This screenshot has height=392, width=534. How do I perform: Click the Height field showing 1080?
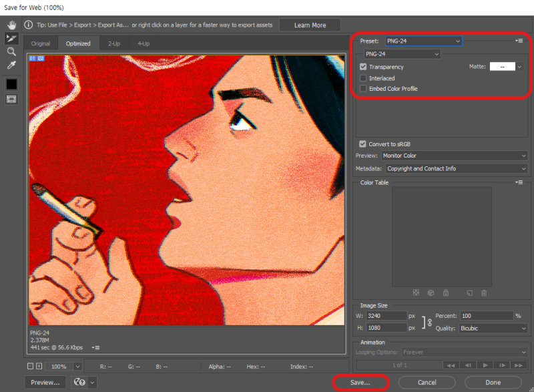[x=386, y=328]
